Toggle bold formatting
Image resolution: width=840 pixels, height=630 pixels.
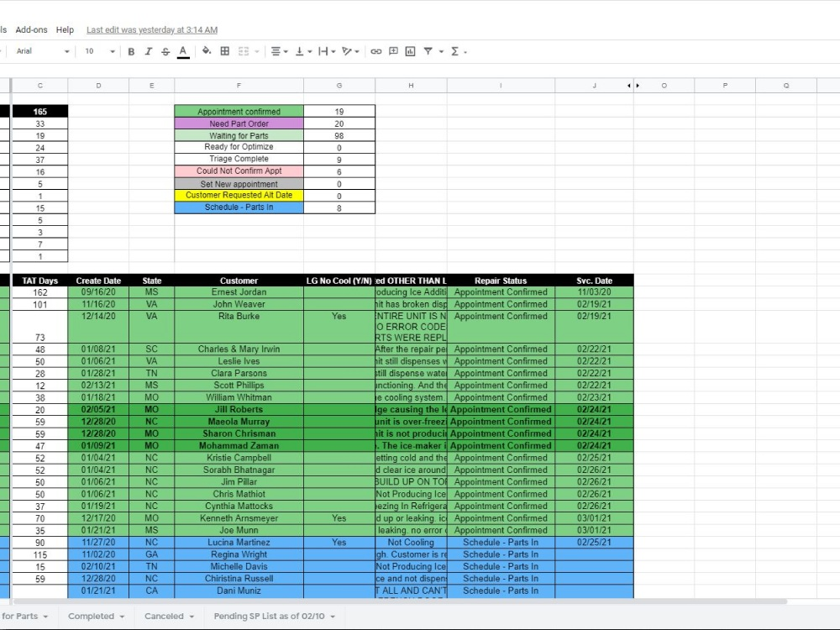pyautogui.click(x=131, y=51)
